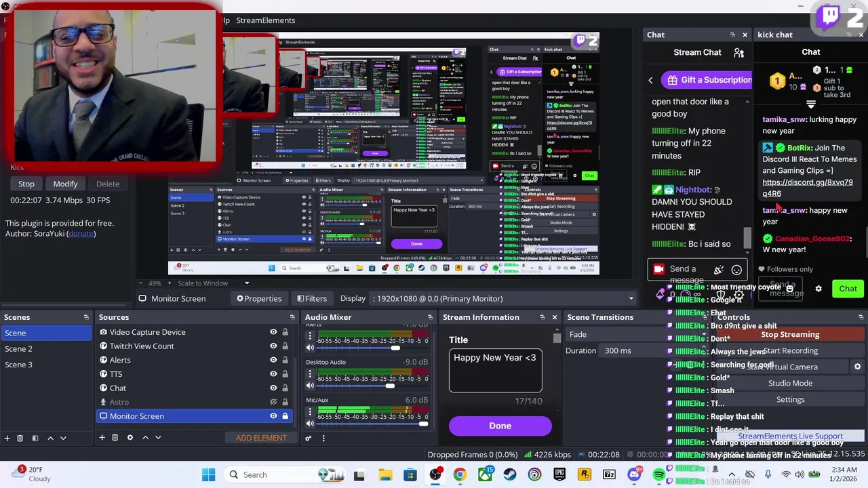Viewport: 868px width, 488px height.
Task: Hide the Twitch View Count source
Action: click(273, 346)
